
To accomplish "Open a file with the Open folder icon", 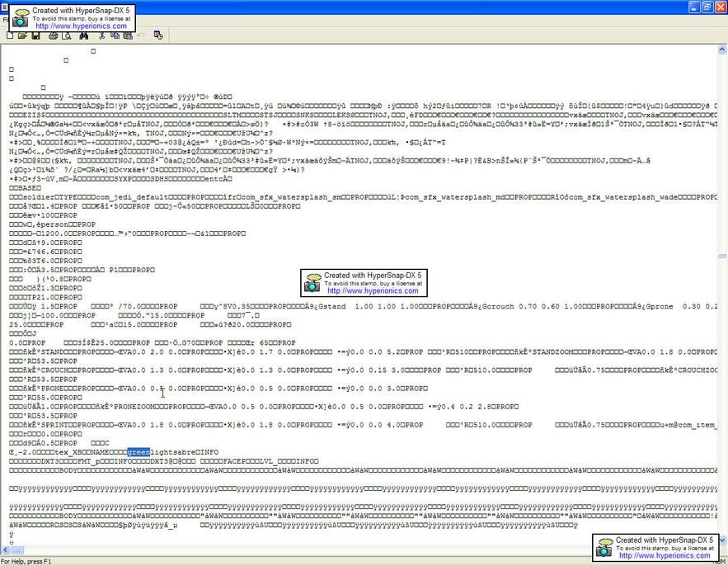I will pyautogui.click(x=22, y=35).
